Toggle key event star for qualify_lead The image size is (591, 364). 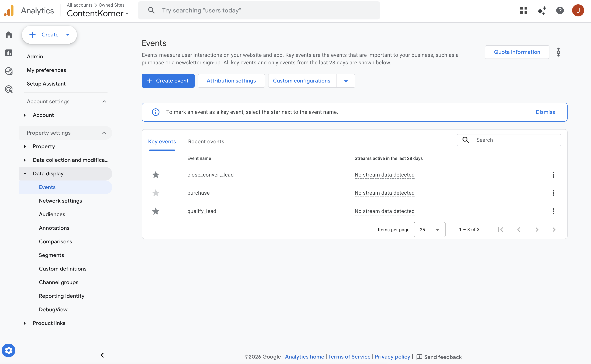coord(156,211)
